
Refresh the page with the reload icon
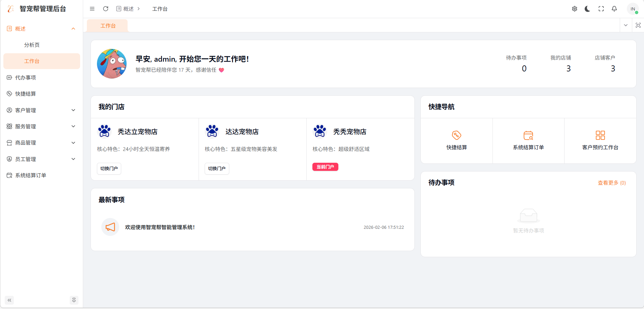pyautogui.click(x=105, y=9)
